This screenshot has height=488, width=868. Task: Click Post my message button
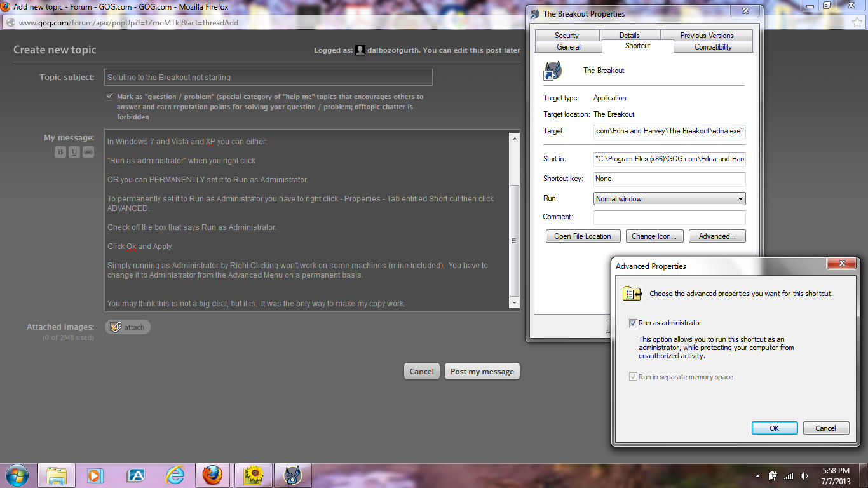coord(482,372)
